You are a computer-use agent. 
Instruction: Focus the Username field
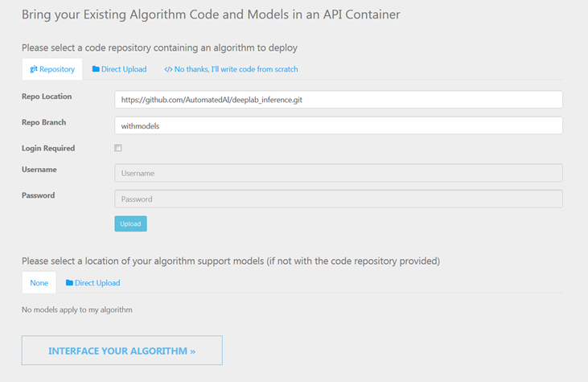(x=339, y=173)
